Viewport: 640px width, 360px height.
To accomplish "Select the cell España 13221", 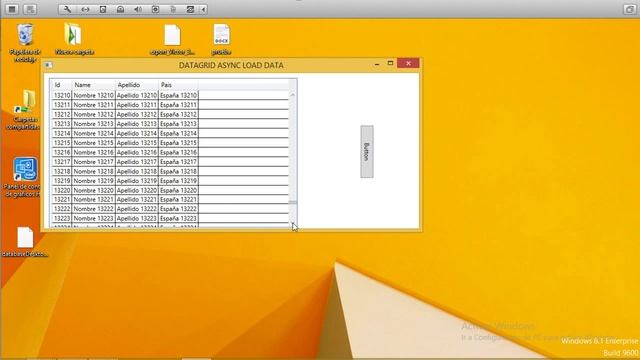I will 178,200.
